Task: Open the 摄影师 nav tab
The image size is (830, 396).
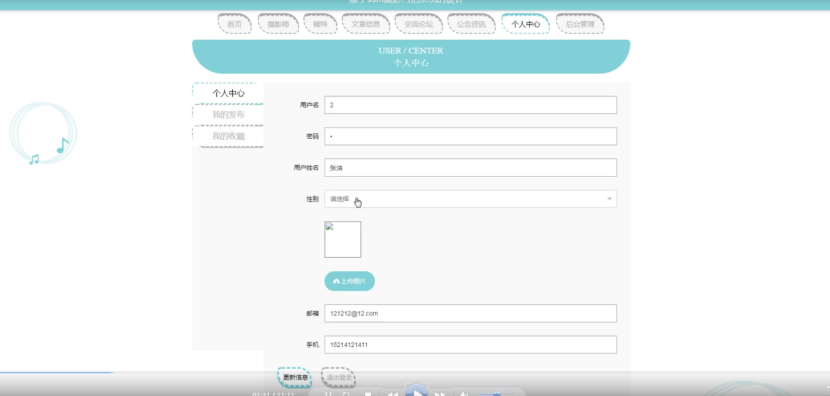Action: [x=278, y=24]
